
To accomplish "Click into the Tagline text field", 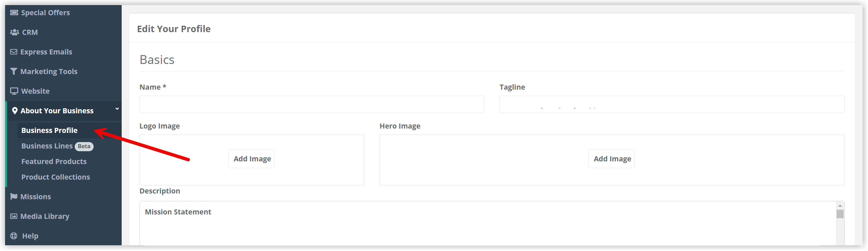I will coord(672,104).
